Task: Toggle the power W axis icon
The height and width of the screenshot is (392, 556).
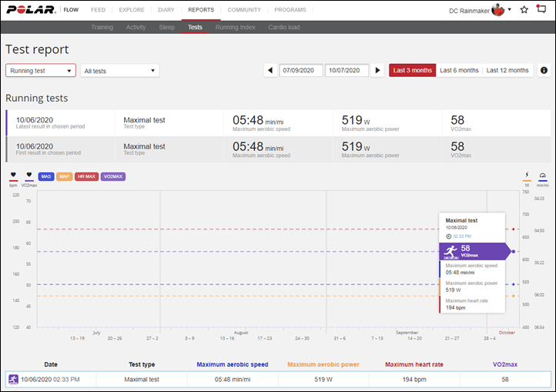Action: 527,176
